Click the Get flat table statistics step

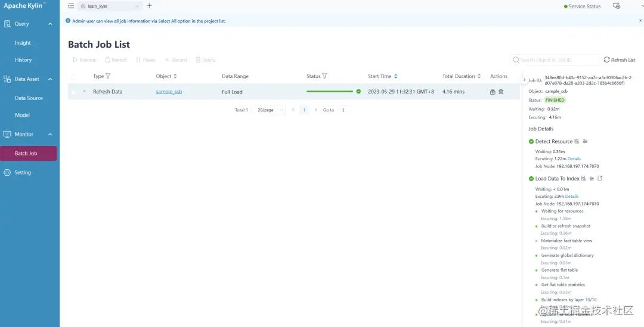(563, 285)
